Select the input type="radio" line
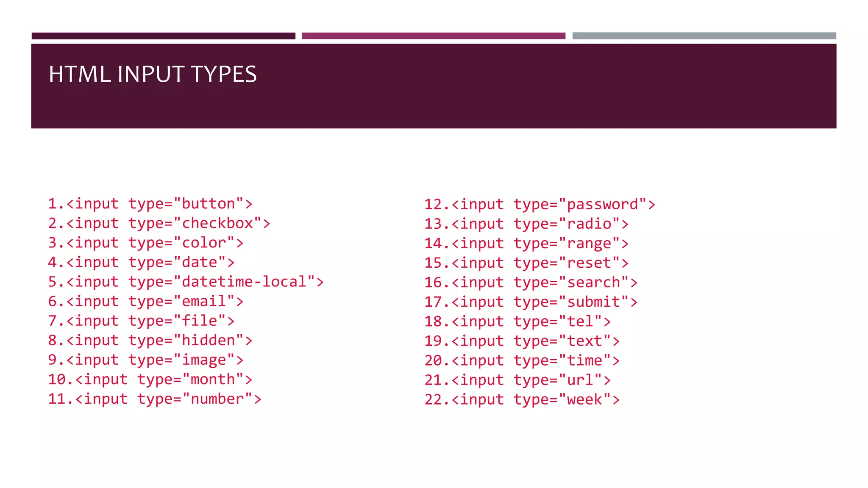Screen dimensions: 868x488 tap(526, 224)
